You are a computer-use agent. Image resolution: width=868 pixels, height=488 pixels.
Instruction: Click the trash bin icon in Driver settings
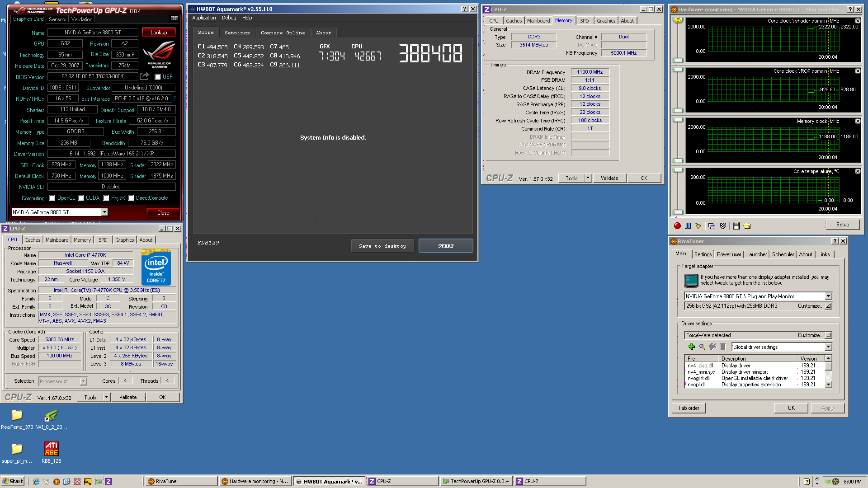[723, 347]
